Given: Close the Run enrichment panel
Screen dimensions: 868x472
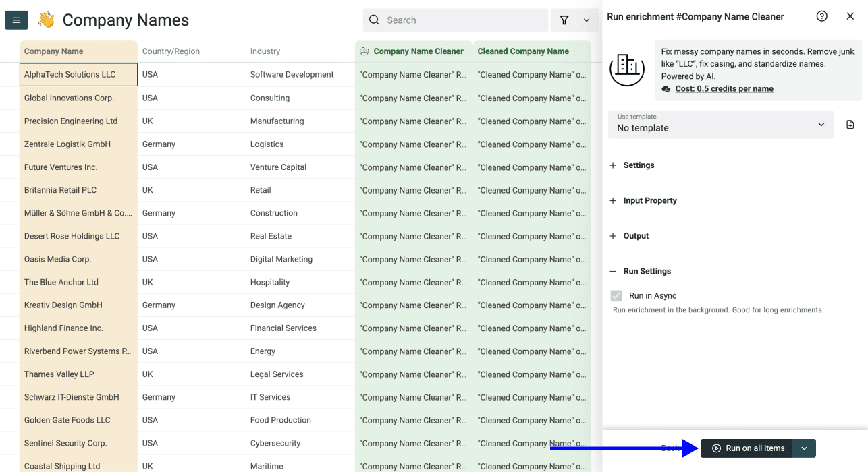Looking at the screenshot, I should click(x=850, y=16).
